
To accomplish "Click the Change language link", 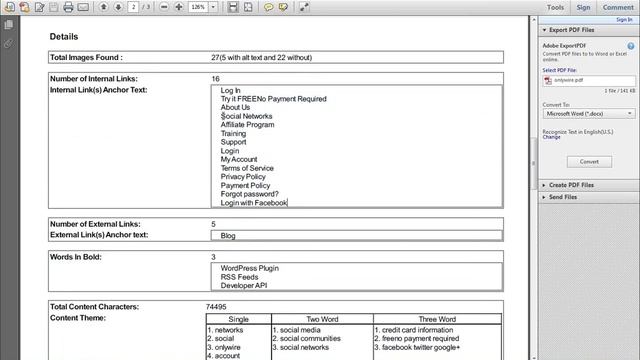I will tap(551, 137).
